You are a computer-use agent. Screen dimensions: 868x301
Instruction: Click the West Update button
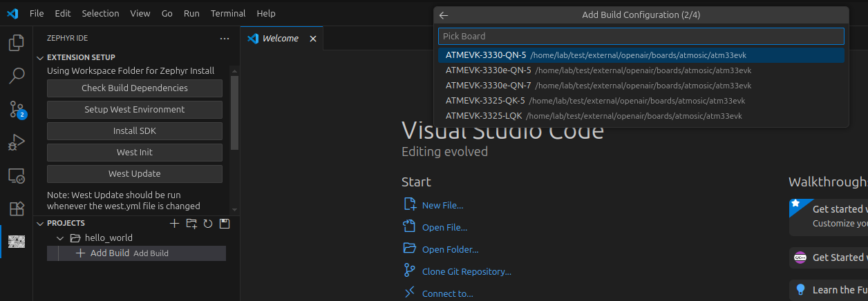[x=135, y=174]
